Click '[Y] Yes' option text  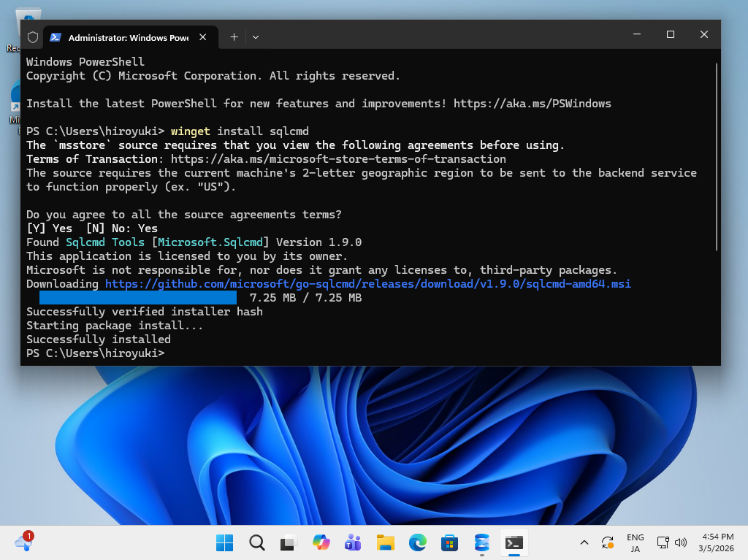[49, 229]
